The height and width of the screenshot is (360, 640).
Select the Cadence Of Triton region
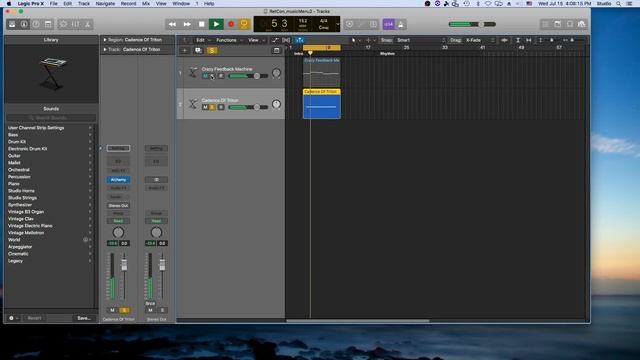322,104
